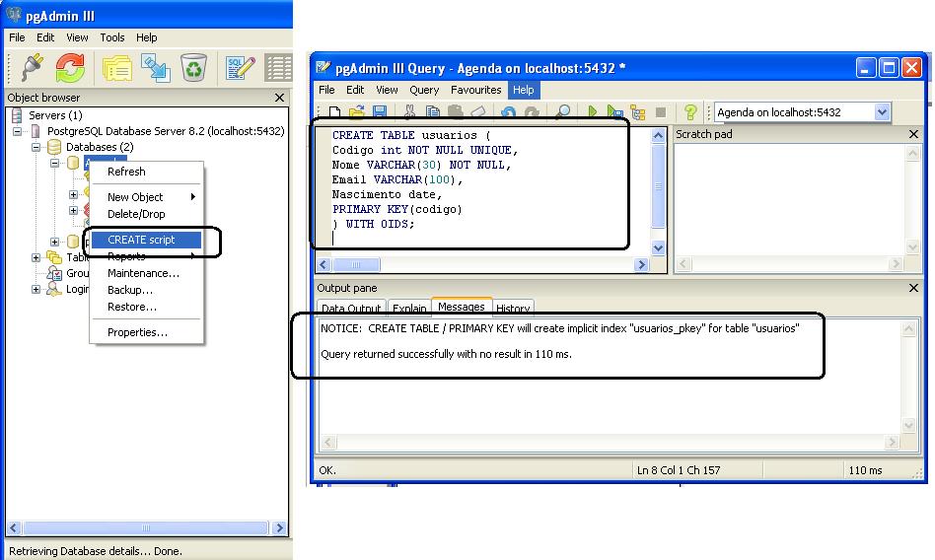935x560 pixels.
Task: Expand the second database node below Agenda
Action: pos(54,242)
